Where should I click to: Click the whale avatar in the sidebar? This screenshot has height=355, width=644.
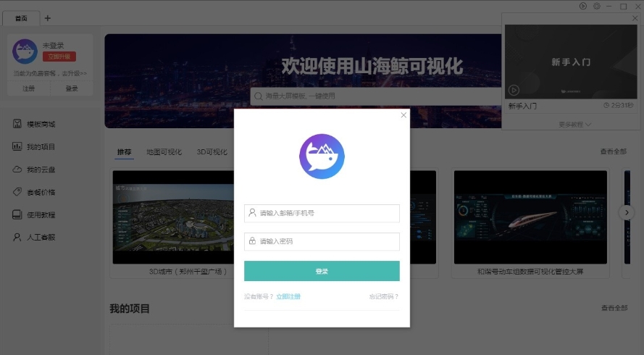25,51
